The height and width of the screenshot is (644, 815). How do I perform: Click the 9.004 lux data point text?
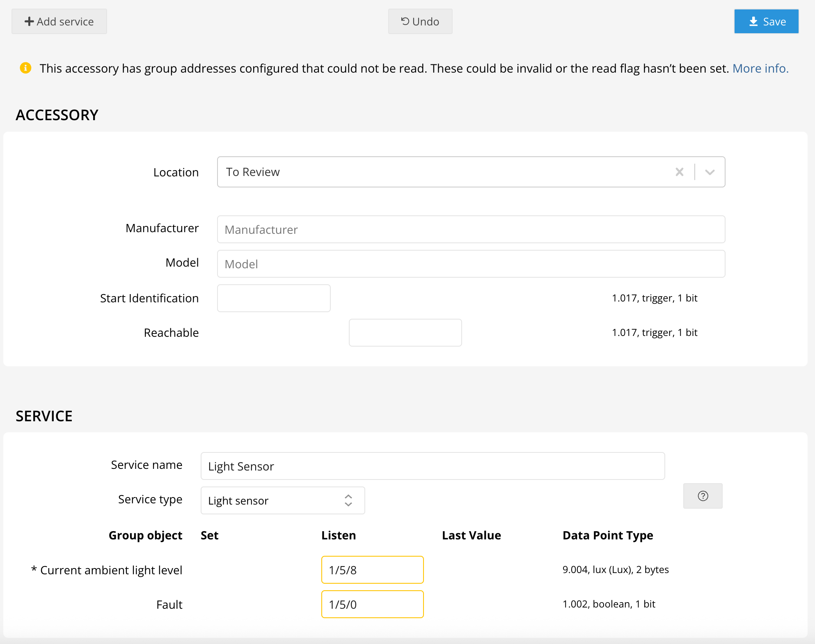615,570
